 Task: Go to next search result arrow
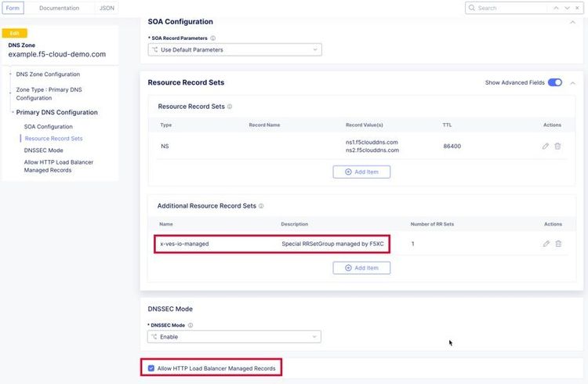click(567, 8)
